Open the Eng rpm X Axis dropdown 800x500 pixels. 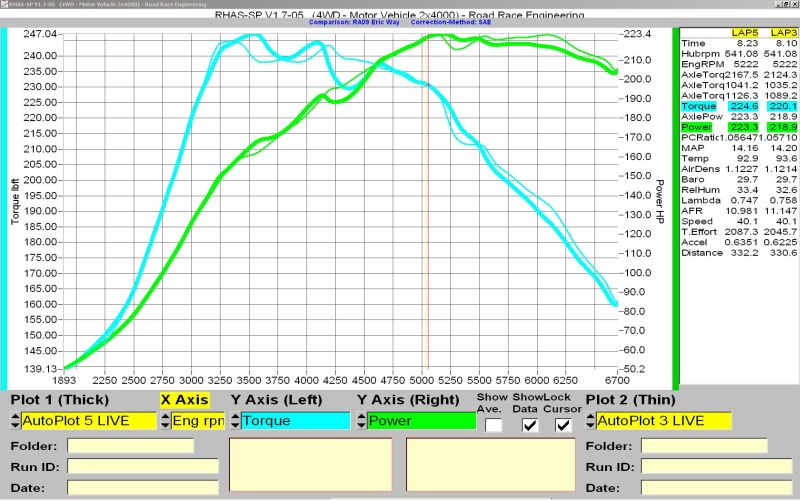(198, 421)
